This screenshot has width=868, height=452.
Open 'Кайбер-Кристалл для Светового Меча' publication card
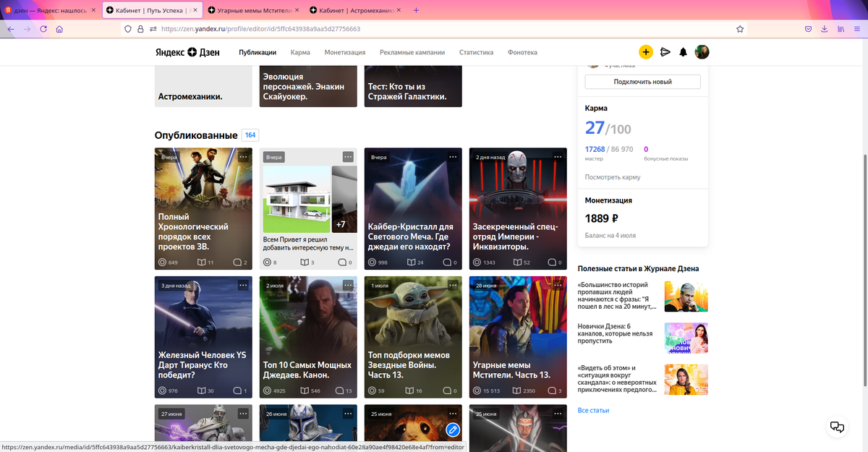[412, 208]
